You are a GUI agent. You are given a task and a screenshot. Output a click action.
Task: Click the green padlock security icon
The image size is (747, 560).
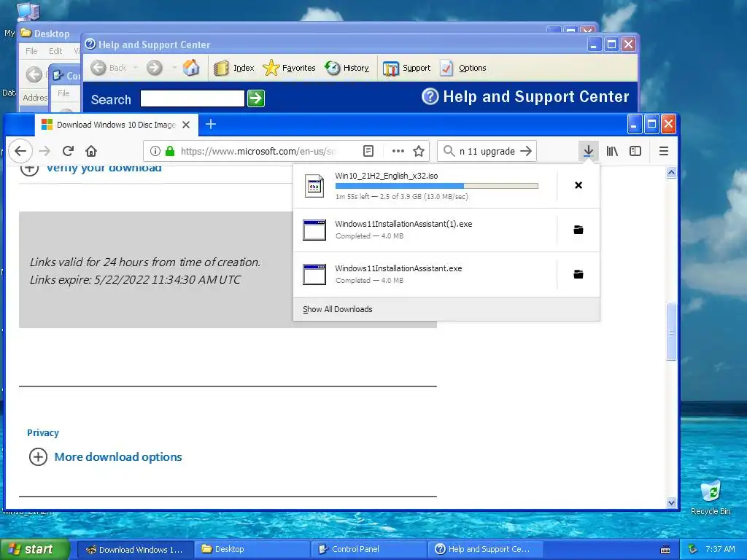pyautogui.click(x=169, y=152)
